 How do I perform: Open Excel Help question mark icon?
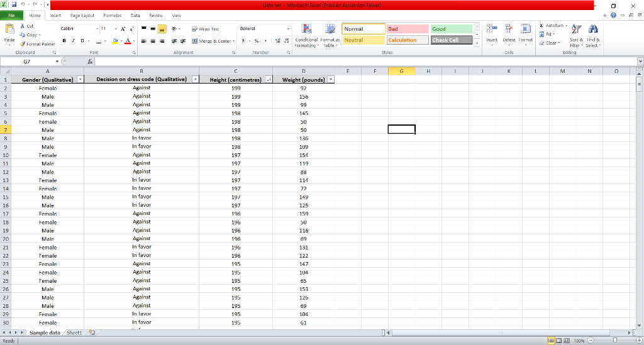click(613, 15)
